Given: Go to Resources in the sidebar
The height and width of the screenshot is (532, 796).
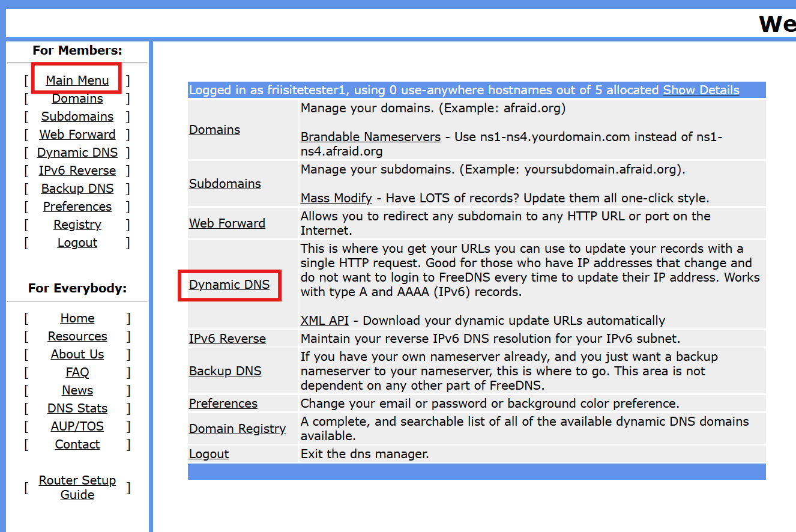Looking at the screenshot, I should [x=77, y=336].
